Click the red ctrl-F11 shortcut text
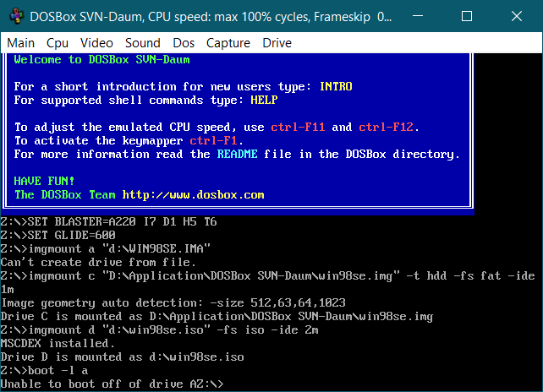This screenshot has height=392, width=543. coord(299,127)
